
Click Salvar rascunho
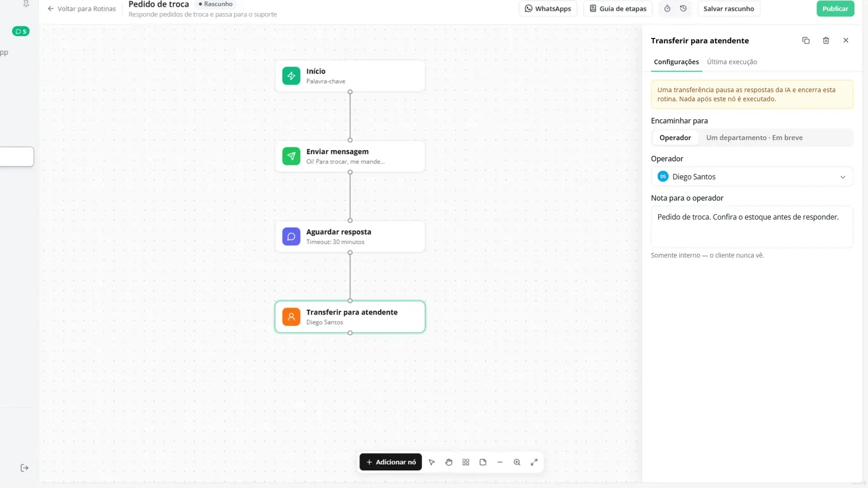pyautogui.click(x=729, y=9)
